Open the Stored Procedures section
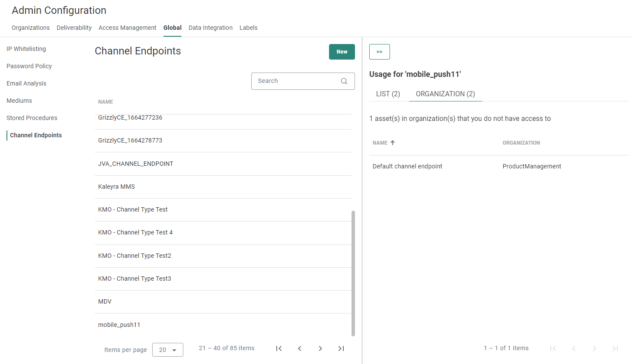The image size is (633, 364). (32, 118)
